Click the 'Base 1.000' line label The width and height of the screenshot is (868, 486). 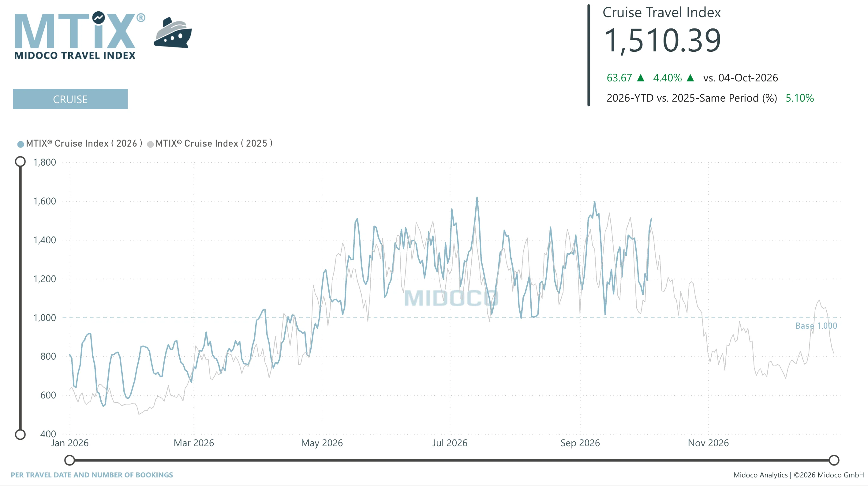pyautogui.click(x=816, y=326)
